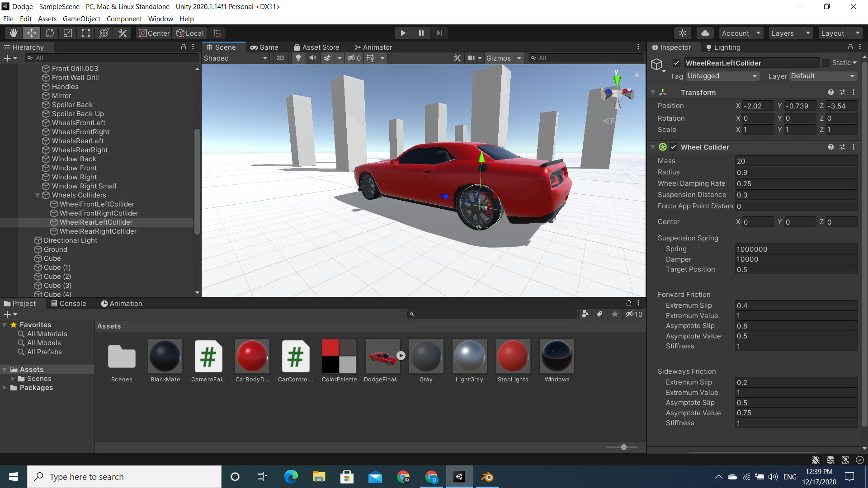Collapse the Transform component section
Screen dimensions: 868x488
tap(653, 92)
